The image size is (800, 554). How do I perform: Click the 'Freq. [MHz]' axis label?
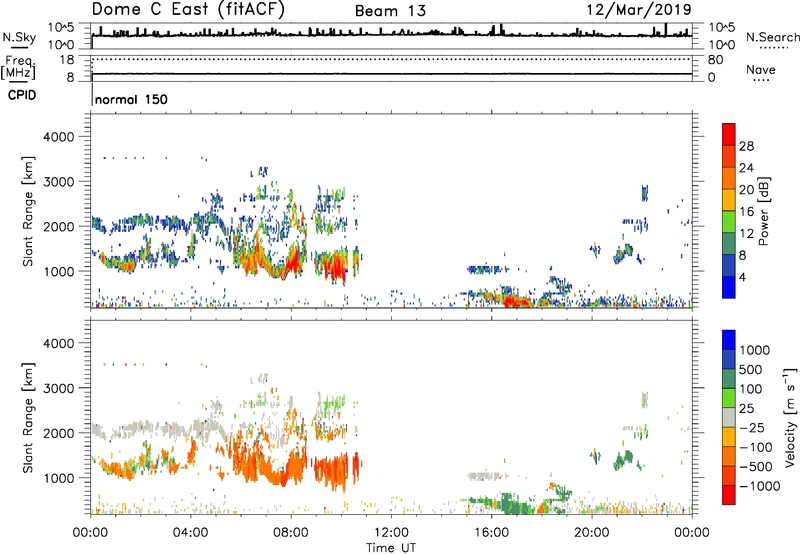[18, 68]
